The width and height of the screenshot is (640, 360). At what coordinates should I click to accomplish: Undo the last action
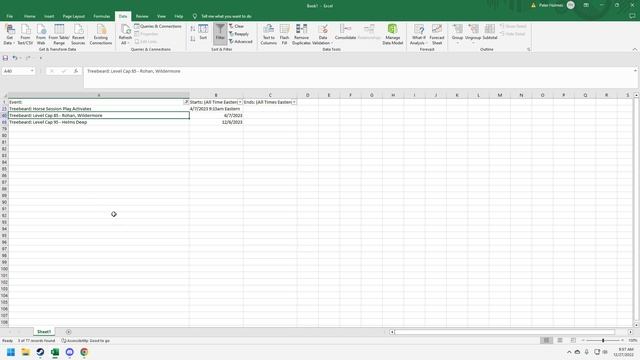[14, 58]
